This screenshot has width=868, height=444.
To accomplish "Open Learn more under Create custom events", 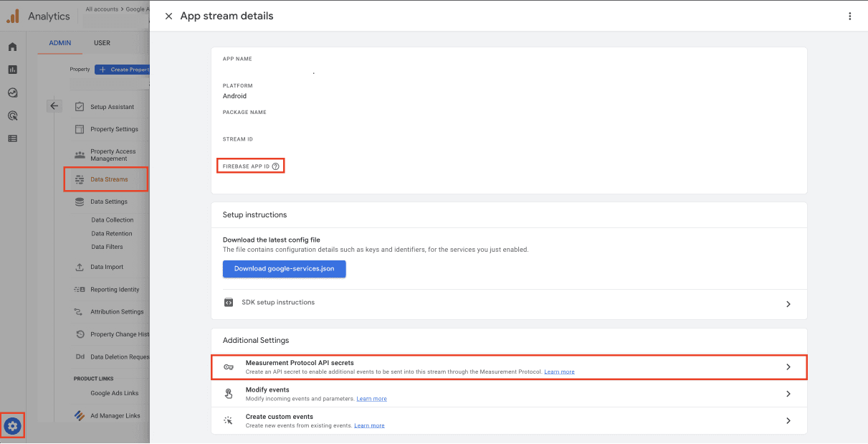I will click(369, 425).
